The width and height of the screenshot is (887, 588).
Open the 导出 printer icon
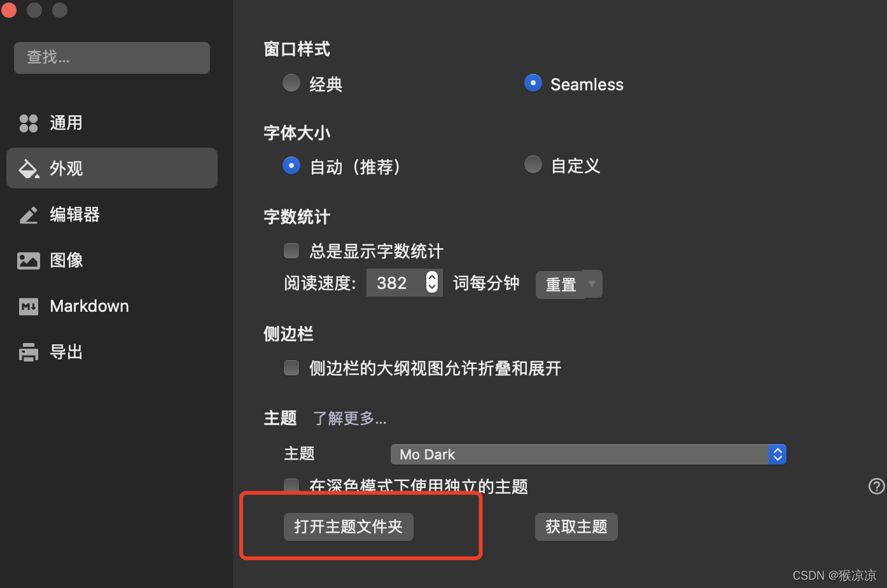pyautogui.click(x=29, y=352)
